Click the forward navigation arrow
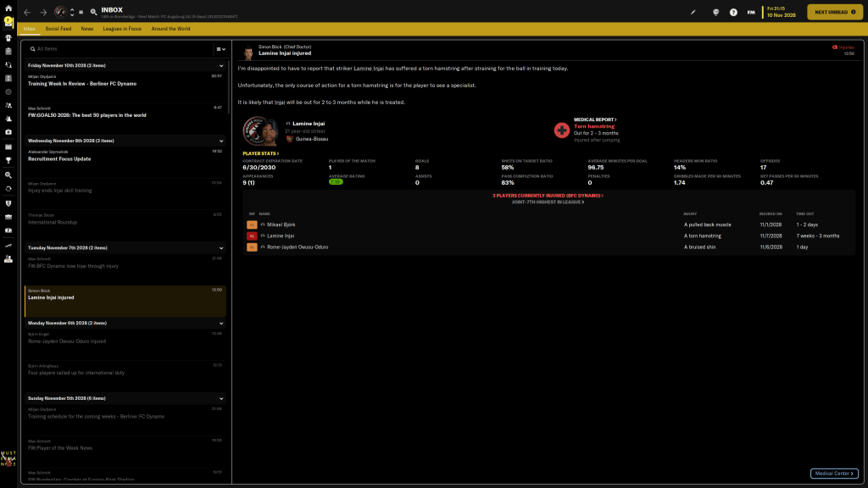Image resolution: width=868 pixels, height=488 pixels. coord(42,13)
